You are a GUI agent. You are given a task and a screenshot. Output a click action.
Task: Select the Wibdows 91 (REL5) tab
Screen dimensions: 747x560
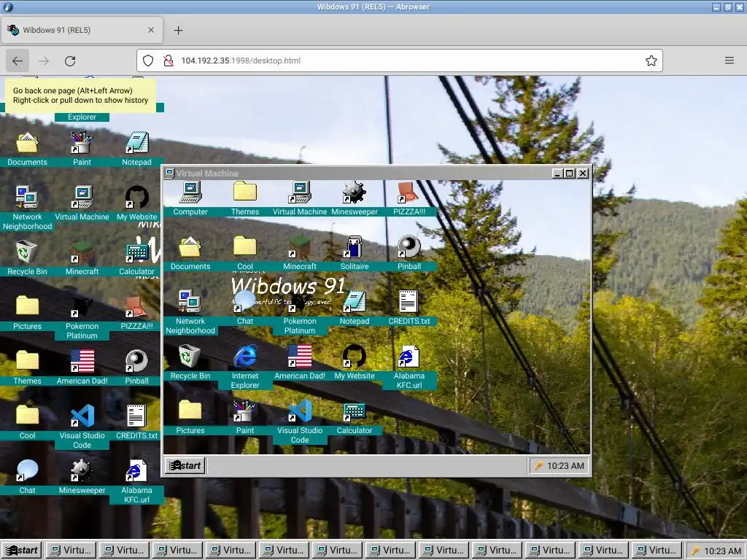pos(82,30)
